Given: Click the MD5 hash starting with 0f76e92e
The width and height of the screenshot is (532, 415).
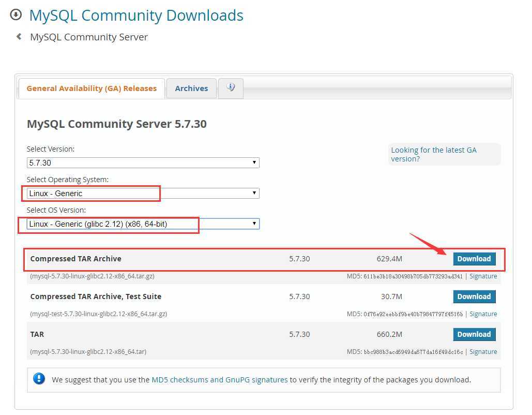Looking at the screenshot, I should pyautogui.click(x=413, y=314).
